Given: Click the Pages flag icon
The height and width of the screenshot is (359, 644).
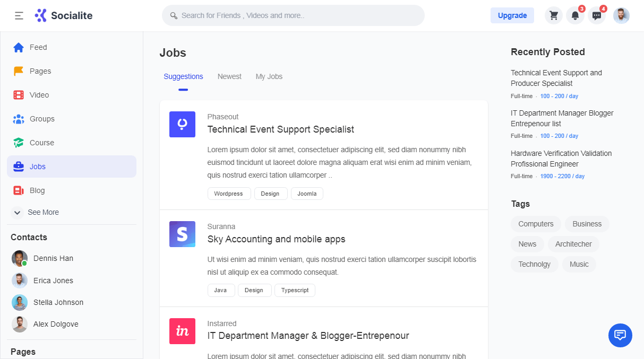Looking at the screenshot, I should (x=19, y=71).
